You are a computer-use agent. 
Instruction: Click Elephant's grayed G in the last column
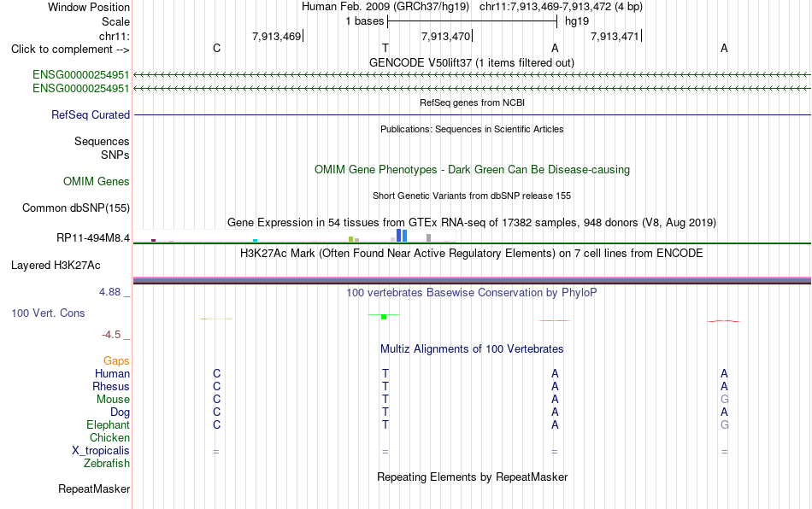724,424
